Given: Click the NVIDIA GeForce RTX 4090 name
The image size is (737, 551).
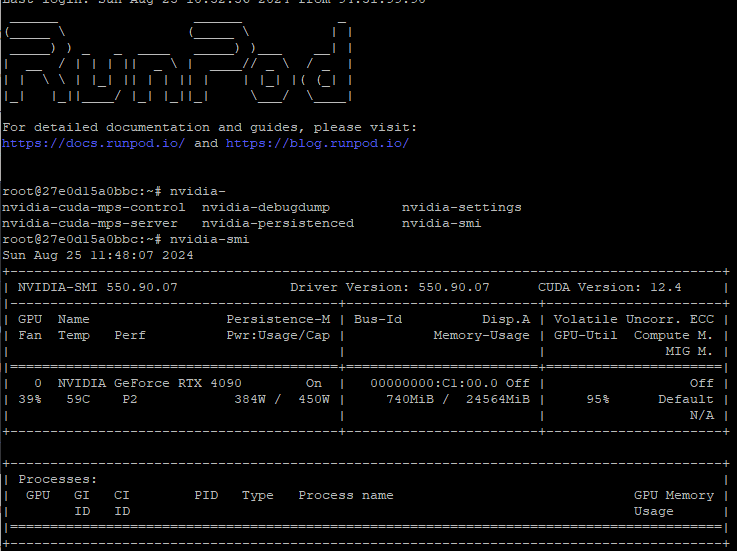Looking at the screenshot, I should click(x=149, y=383).
